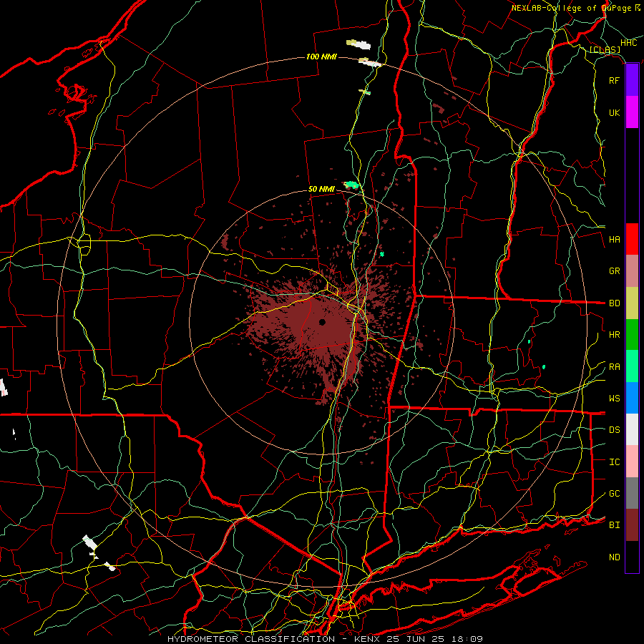
Task: Click the blue WS legend color swatch
Action: click(x=632, y=398)
